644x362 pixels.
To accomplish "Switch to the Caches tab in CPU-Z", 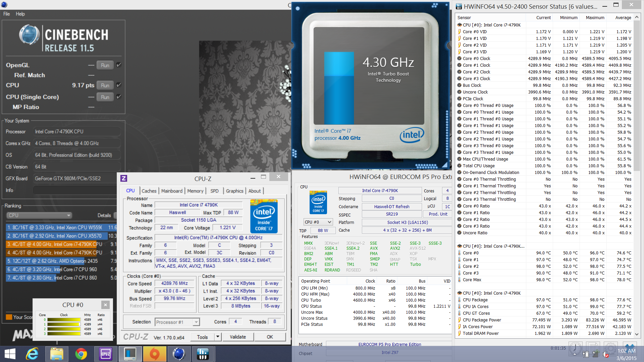I will (149, 191).
